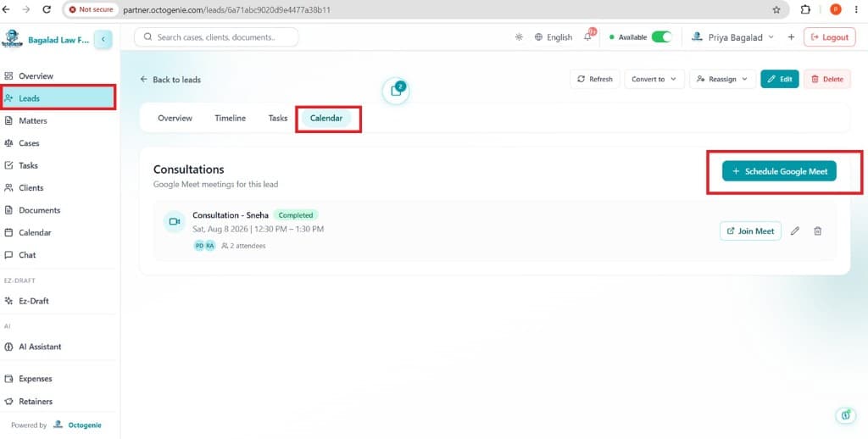Click the browser reload button

[x=47, y=9]
